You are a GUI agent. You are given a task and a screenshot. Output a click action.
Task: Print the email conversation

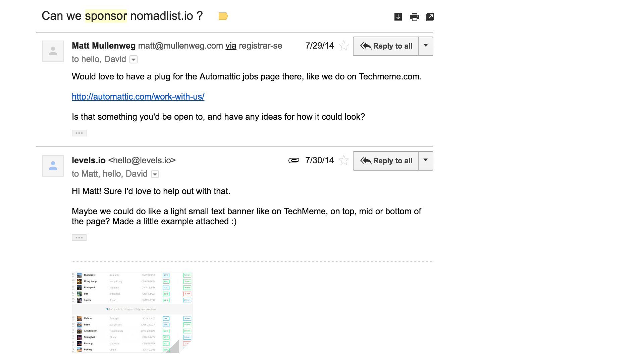415,17
